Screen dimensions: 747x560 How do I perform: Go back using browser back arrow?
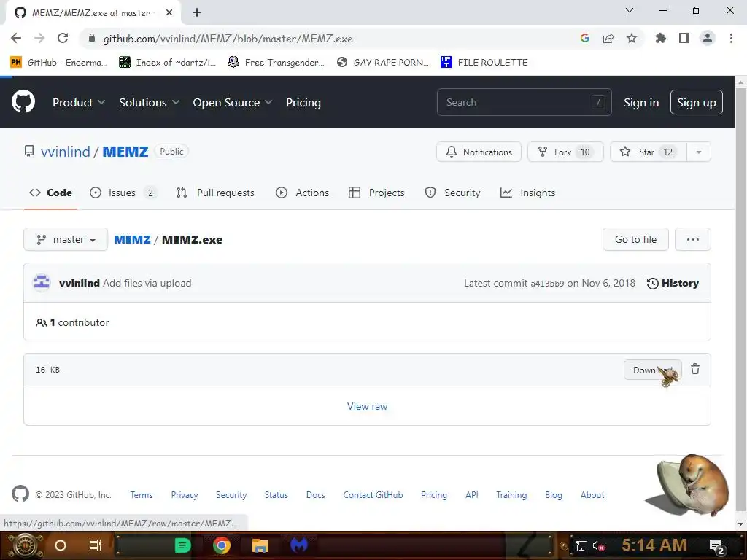click(16, 39)
